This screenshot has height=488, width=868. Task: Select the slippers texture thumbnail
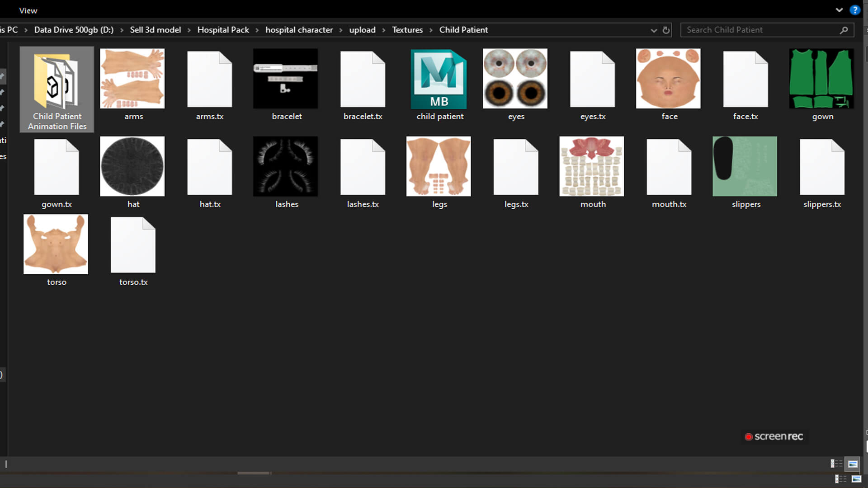745,166
